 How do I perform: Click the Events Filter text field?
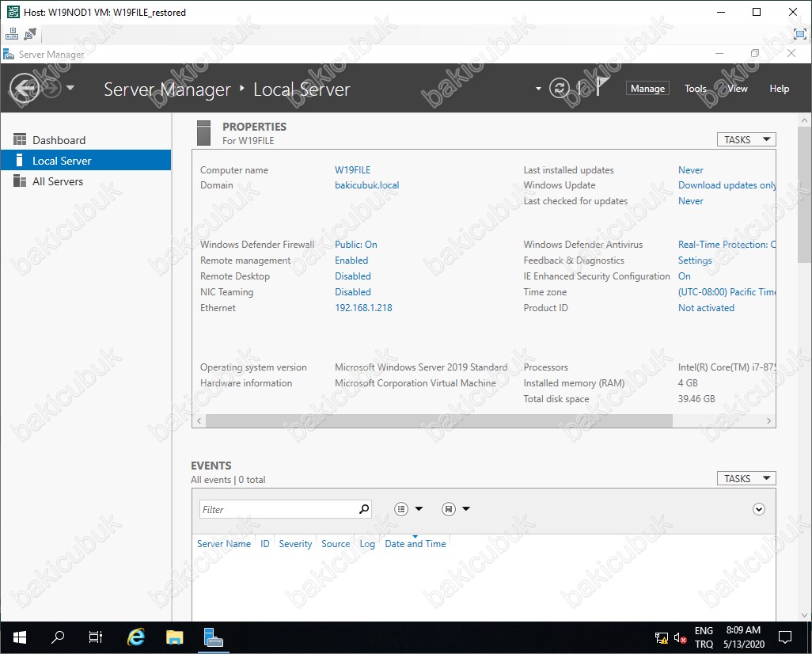[x=278, y=509]
